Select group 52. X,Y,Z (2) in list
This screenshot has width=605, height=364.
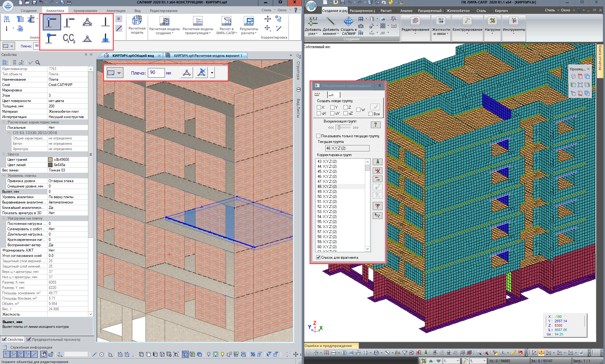click(x=327, y=207)
